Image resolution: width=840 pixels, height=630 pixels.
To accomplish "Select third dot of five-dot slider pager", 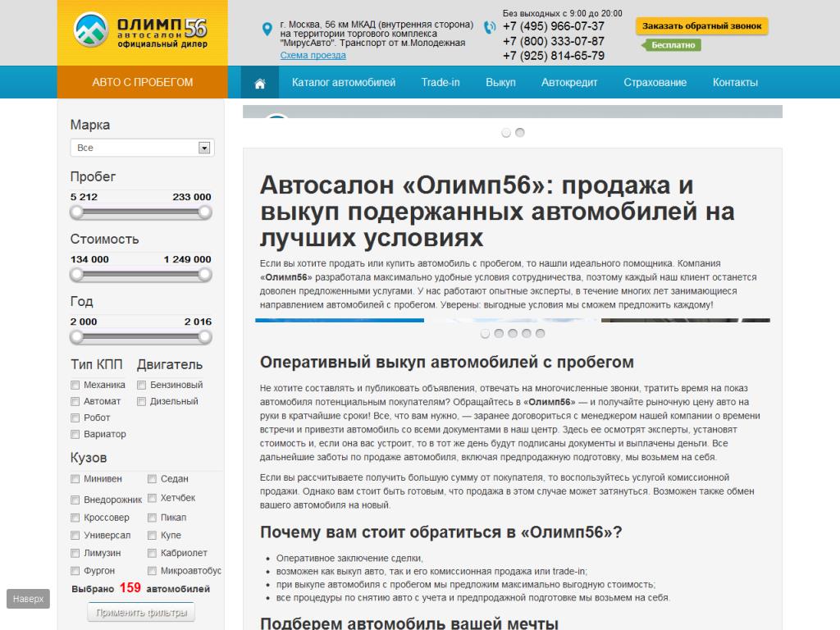I will 513,333.
